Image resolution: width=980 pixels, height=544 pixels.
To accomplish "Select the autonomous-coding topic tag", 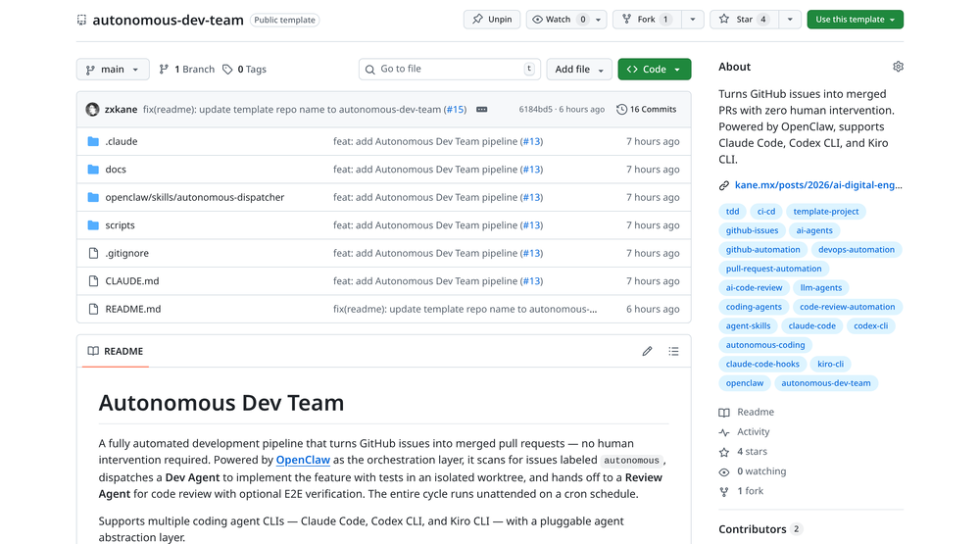I will tap(765, 345).
